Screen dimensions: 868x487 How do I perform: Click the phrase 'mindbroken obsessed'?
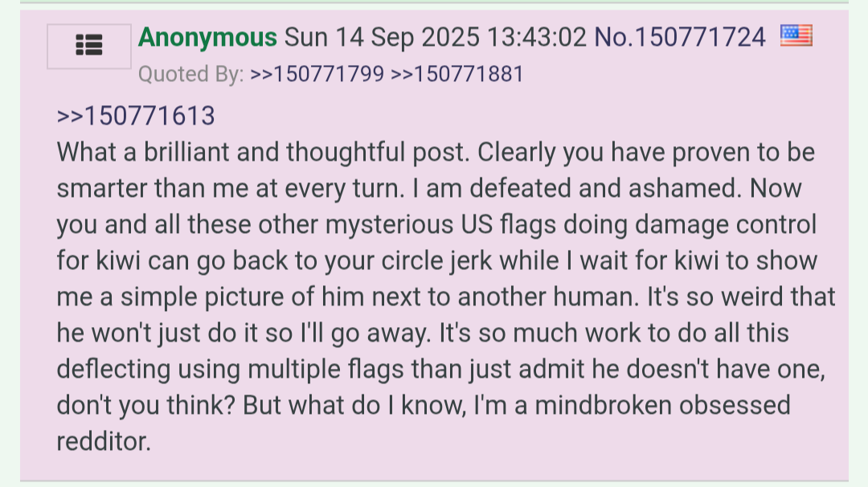[662, 405]
